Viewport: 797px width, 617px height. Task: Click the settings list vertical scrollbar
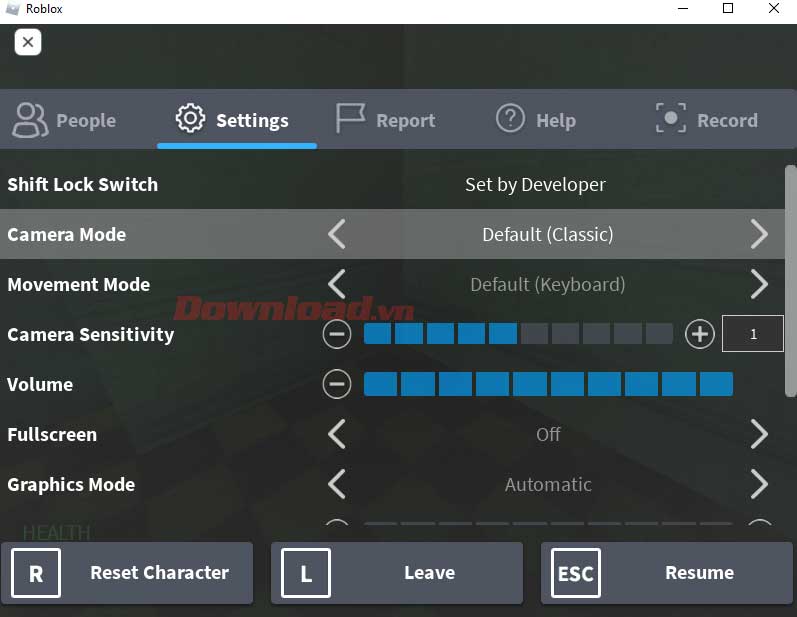tap(790, 281)
